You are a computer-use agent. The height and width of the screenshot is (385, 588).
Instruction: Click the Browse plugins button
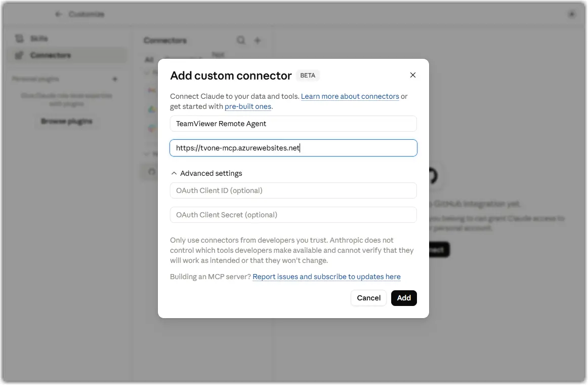[x=67, y=121]
